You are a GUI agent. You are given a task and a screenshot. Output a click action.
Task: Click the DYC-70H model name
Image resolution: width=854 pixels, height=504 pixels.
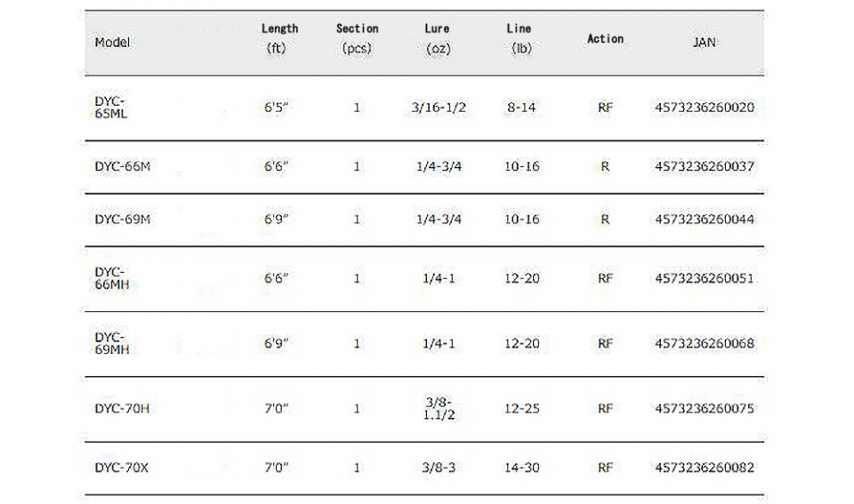[122, 408]
